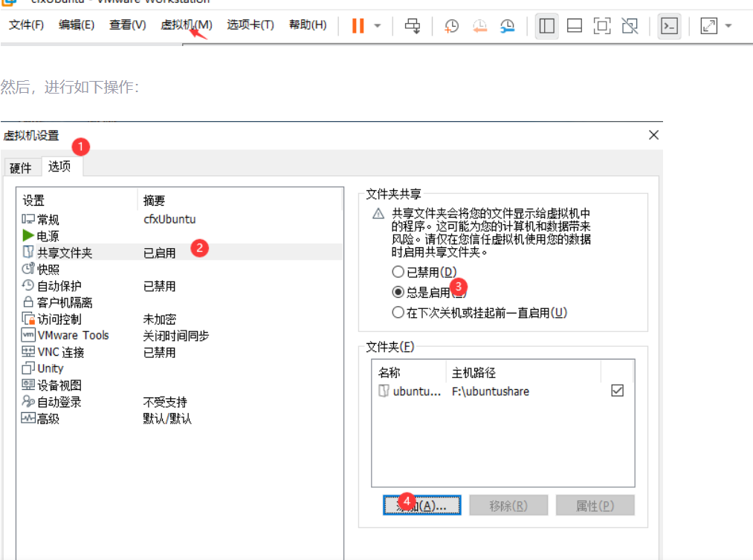
Task: Open the 文件(F) menu
Action: pyautogui.click(x=26, y=25)
